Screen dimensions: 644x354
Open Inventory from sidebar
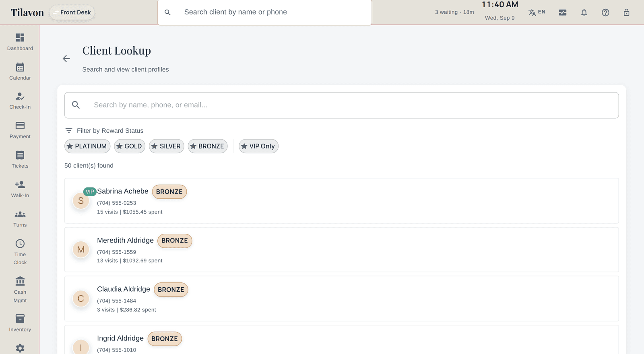[x=20, y=323]
